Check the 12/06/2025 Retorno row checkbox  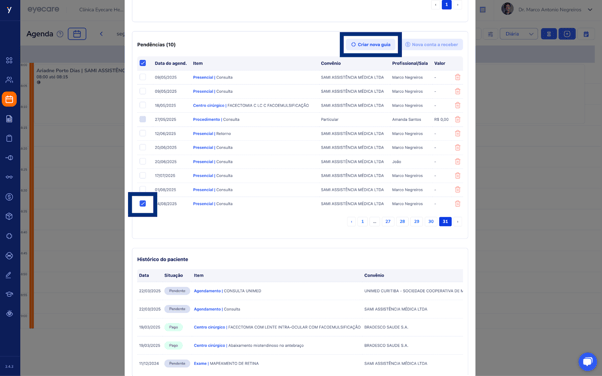click(143, 134)
